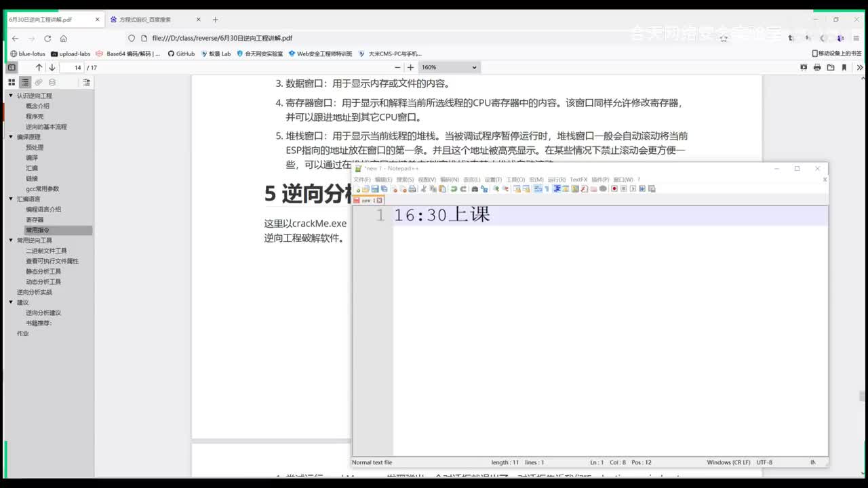The height and width of the screenshot is (488, 868).
Task: Zoom out the PDF with minus button
Action: tap(397, 67)
